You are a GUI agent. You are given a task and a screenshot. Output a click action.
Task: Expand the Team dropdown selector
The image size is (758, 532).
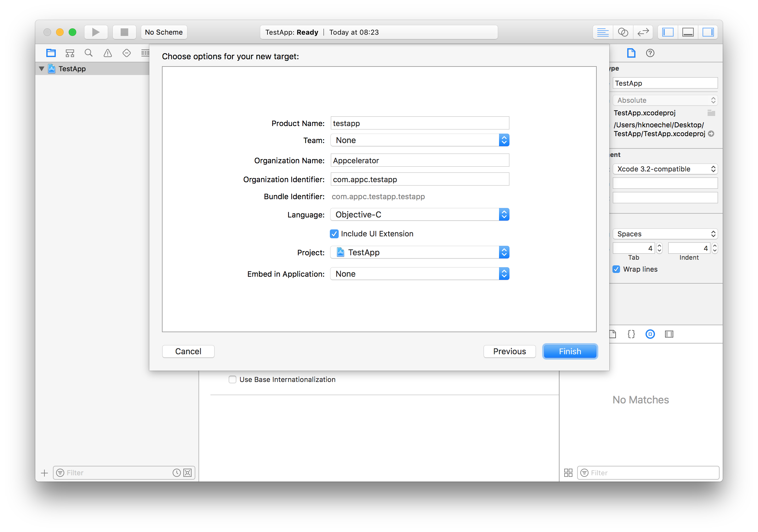[x=421, y=140]
